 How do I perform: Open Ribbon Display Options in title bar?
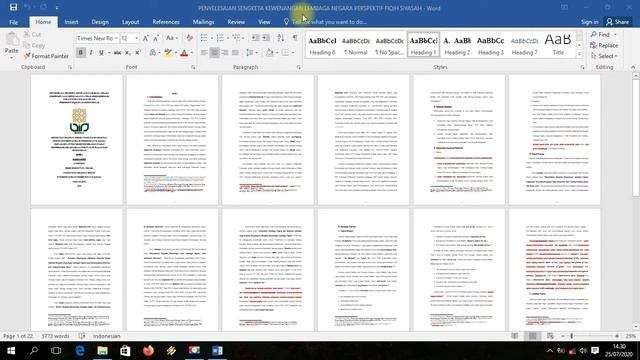(x=564, y=7)
